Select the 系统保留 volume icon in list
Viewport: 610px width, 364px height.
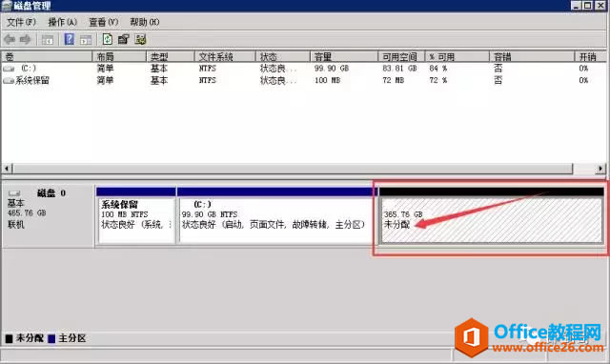point(9,80)
